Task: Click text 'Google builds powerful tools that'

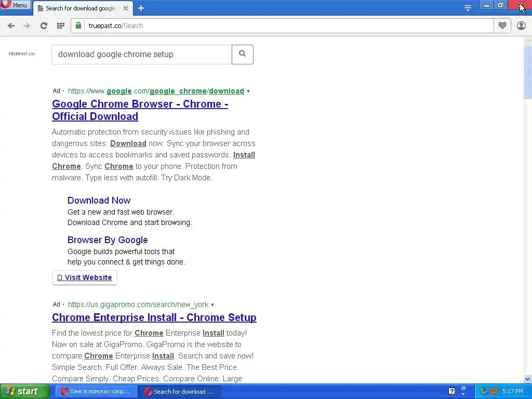Action: click(x=121, y=251)
